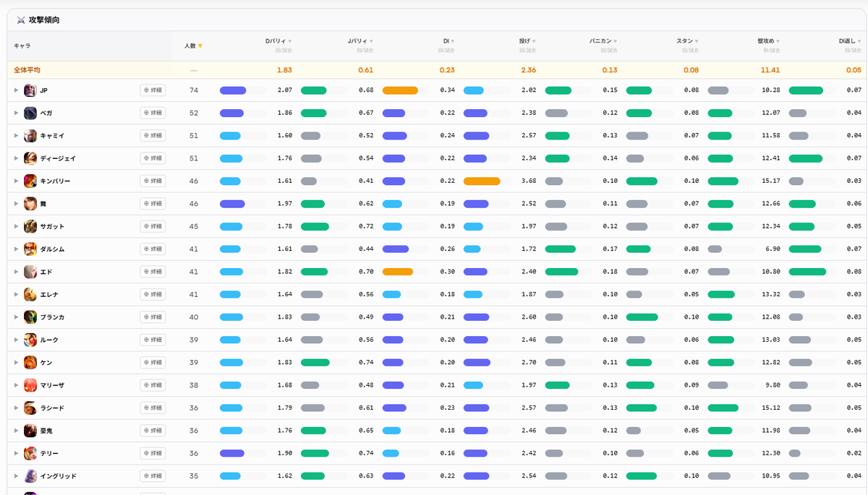Click the crossed swords 攻撃傾向 icon
This screenshot has height=495, width=868.
pyautogui.click(x=20, y=20)
